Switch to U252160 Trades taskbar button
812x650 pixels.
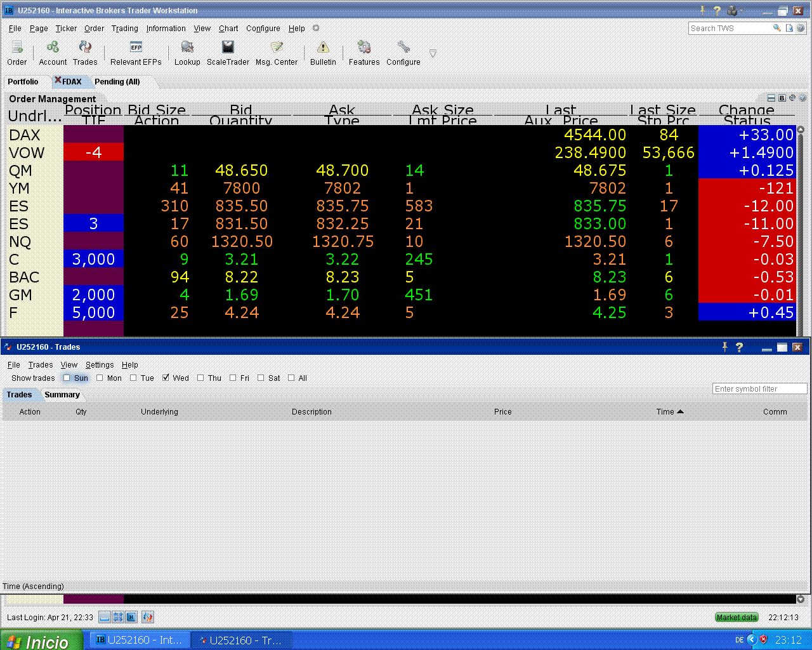tap(242, 640)
